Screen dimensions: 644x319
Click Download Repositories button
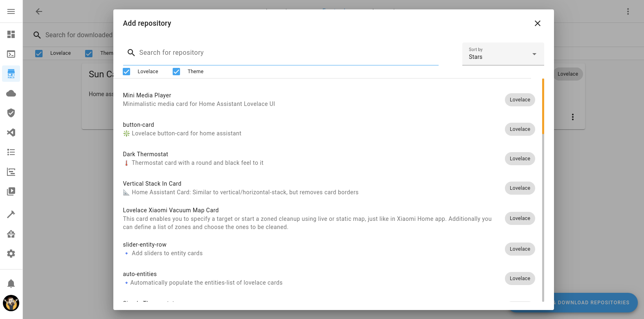[x=593, y=303]
